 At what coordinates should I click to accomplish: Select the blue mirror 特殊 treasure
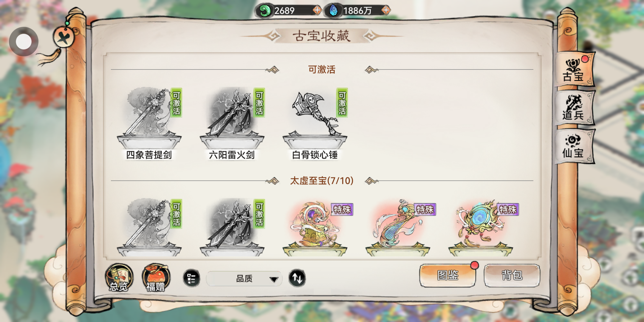pyautogui.click(x=481, y=228)
